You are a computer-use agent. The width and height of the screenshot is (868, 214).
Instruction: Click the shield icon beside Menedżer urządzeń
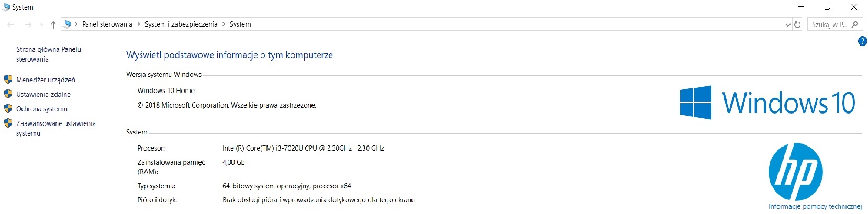pos(8,80)
